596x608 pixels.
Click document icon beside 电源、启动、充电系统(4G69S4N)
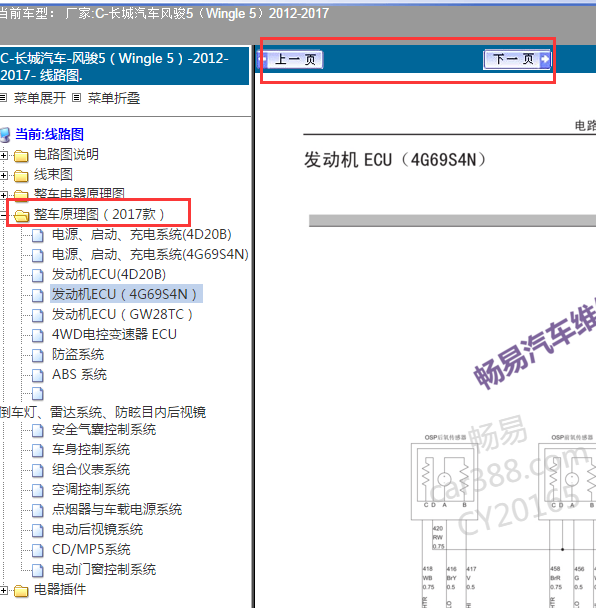pos(38,255)
